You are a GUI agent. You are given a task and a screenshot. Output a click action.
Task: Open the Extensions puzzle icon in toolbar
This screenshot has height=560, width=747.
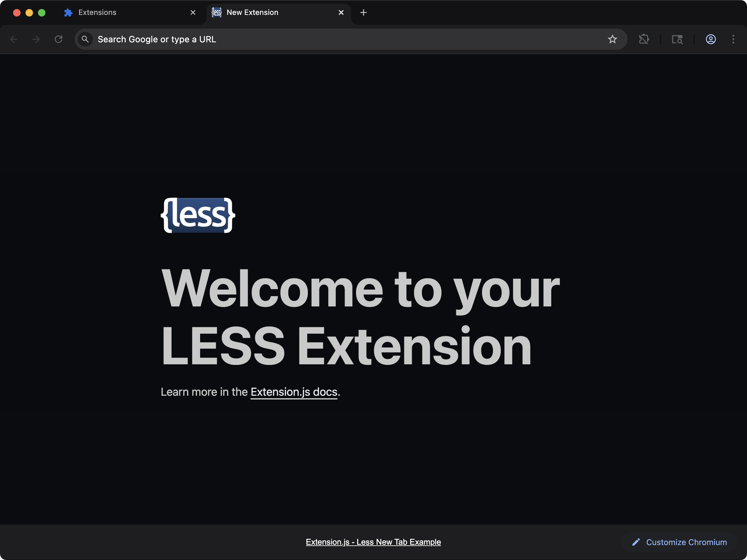(644, 39)
